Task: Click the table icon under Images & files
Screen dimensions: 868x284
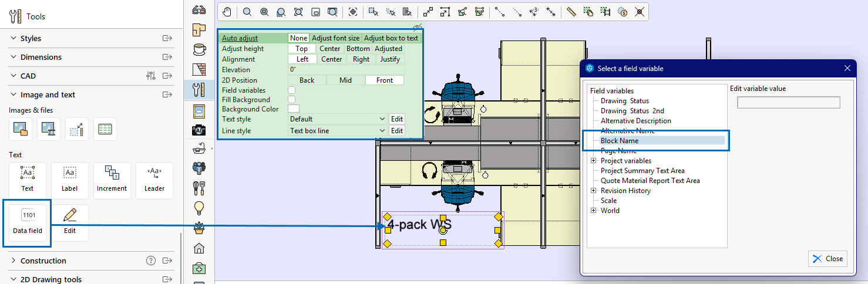Action: (105, 129)
